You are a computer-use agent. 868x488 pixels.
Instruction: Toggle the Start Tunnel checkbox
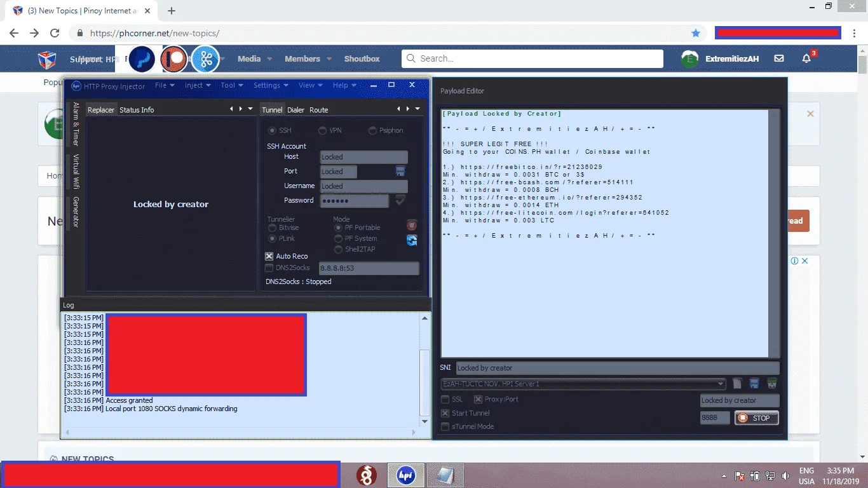click(x=445, y=413)
